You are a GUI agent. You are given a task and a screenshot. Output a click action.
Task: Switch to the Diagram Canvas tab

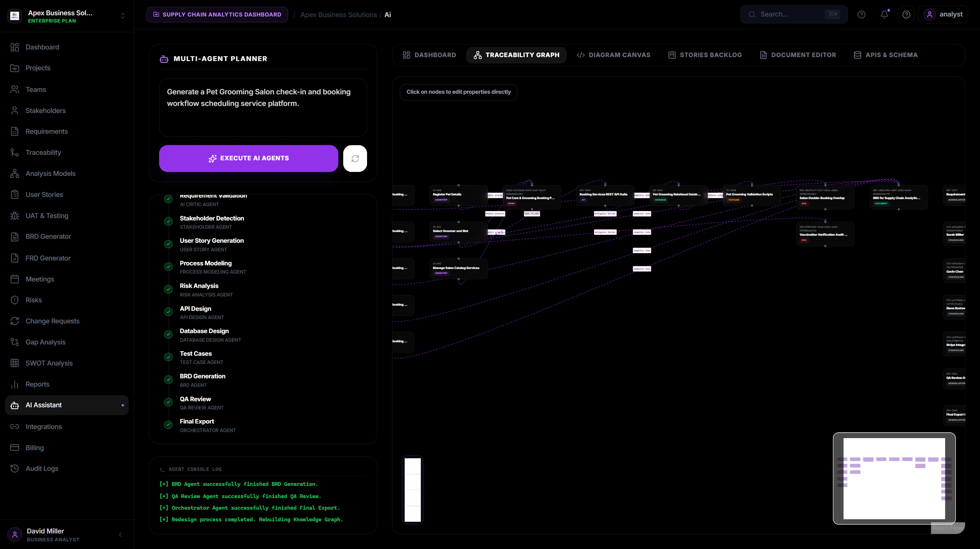[x=613, y=55]
